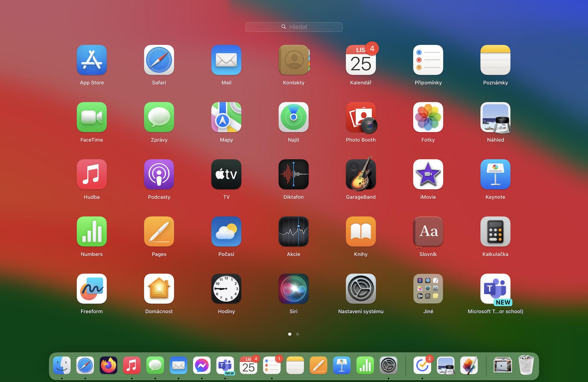Switch to the second Launchpad page dot

click(297, 334)
